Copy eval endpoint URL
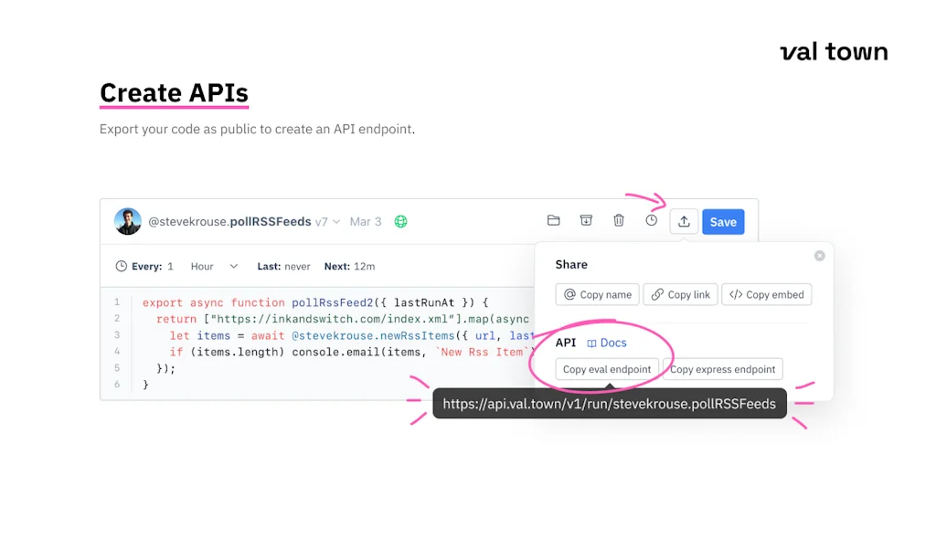 [x=607, y=369]
